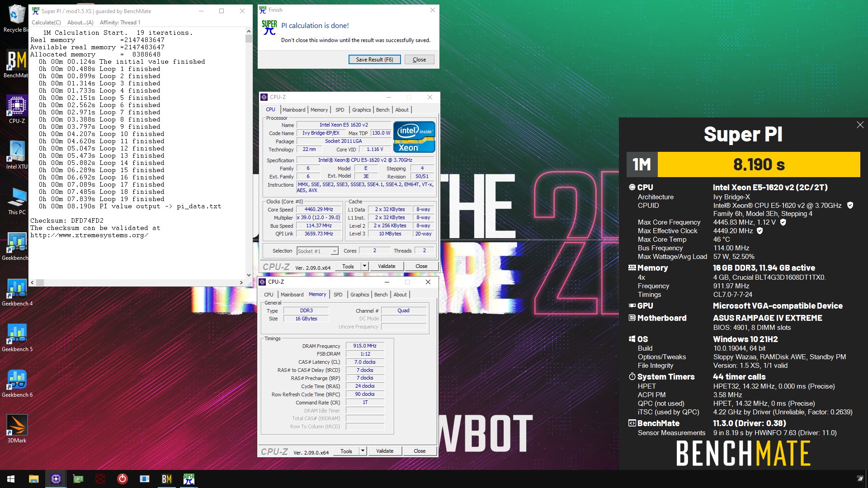Click the Core Speed 4460.29 MHz field
The image size is (868, 488).
tap(318, 209)
